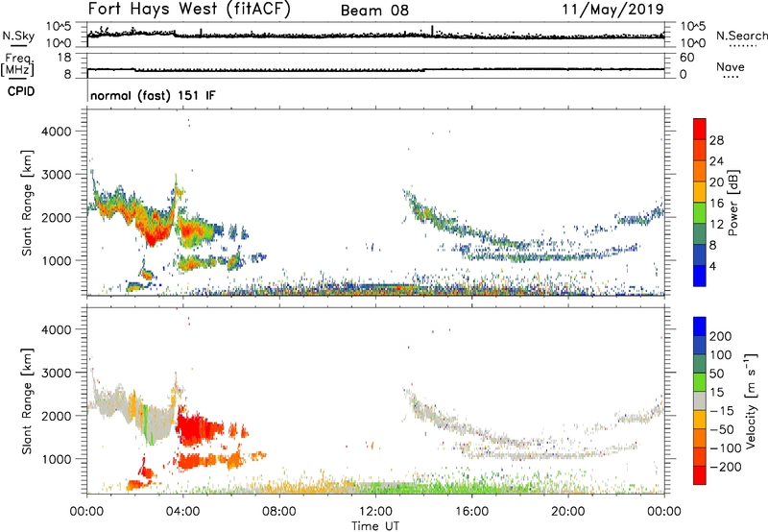
Task: Click the 'Fort Hays West (fitACF)' title
Action: (189, 10)
